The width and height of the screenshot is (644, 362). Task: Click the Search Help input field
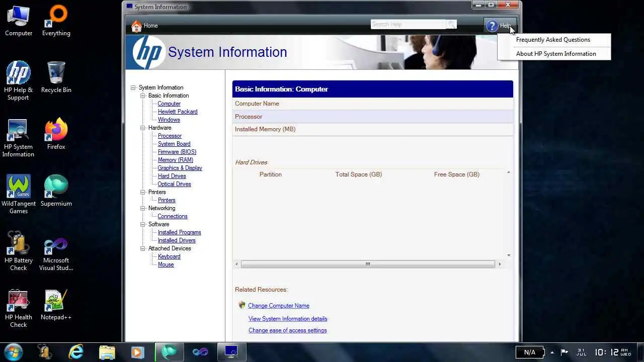click(409, 24)
